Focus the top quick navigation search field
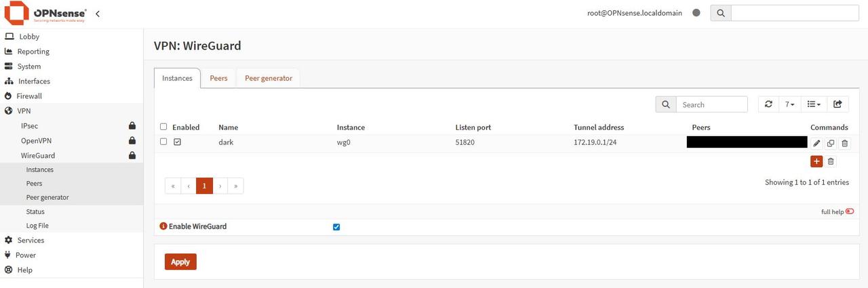The height and width of the screenshot is (288, 868). (x=795, y=13)
